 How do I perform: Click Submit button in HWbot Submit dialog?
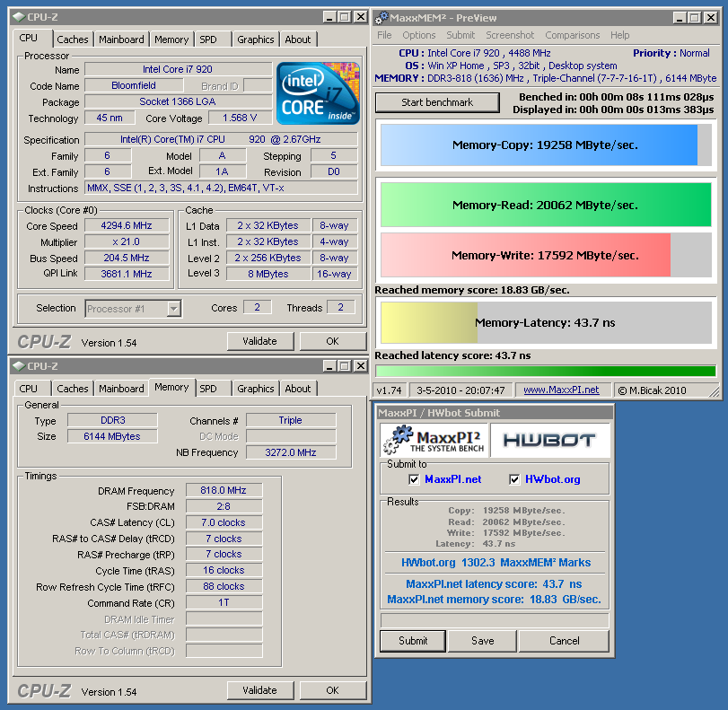coord(413,641)
